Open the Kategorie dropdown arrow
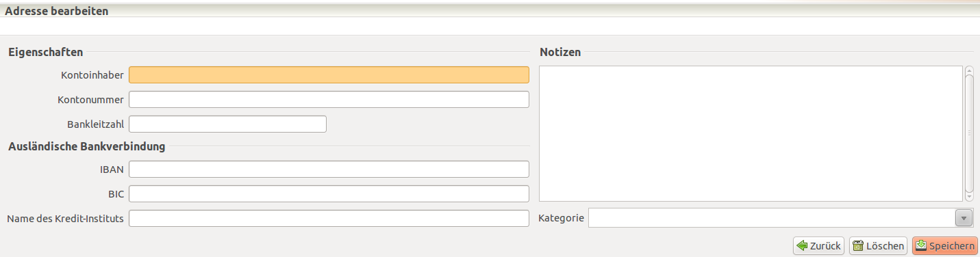Viewport: 980px width, 257px height. [964, 218]
